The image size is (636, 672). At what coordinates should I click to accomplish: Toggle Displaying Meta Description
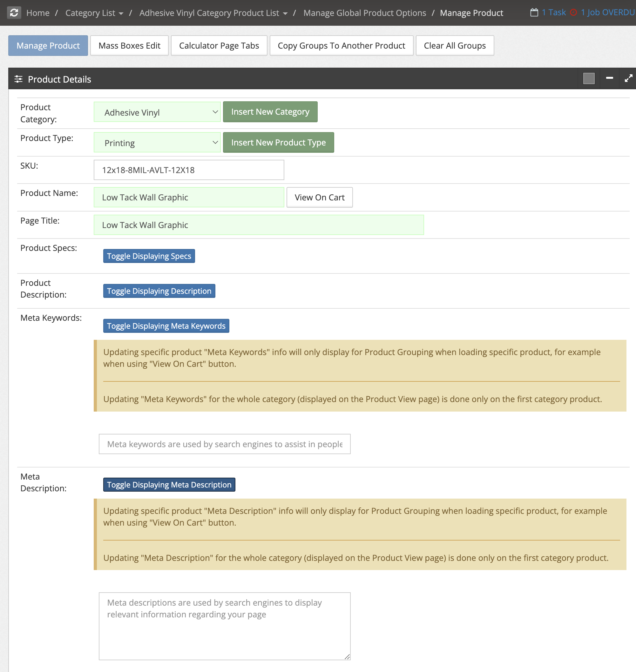tap(169, 484)
